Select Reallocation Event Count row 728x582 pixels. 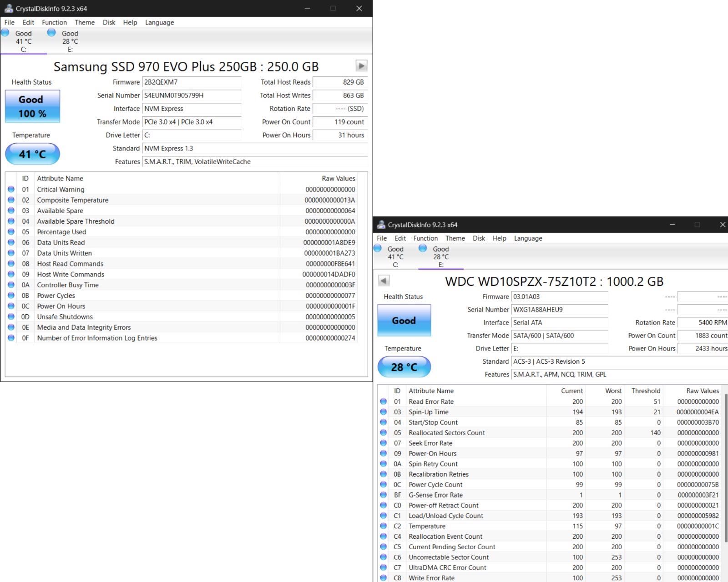tap(550, 537)
